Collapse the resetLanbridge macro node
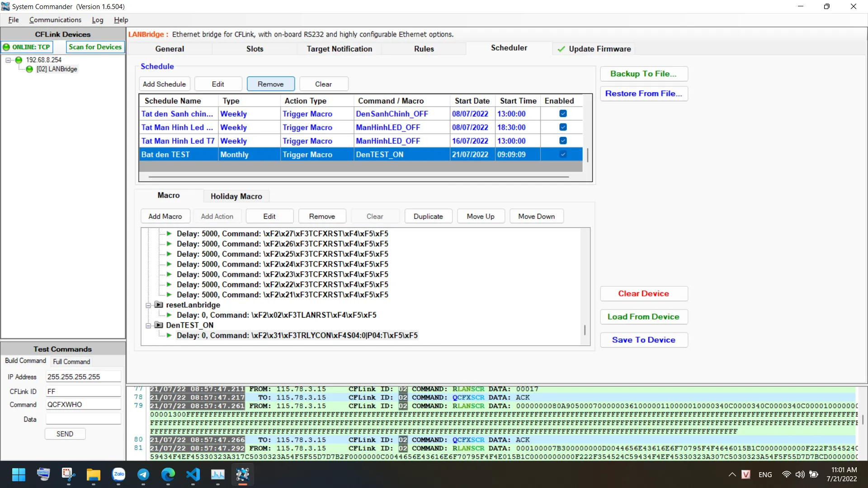This screenshot has width=868, height=488. (x=148, y=305)
